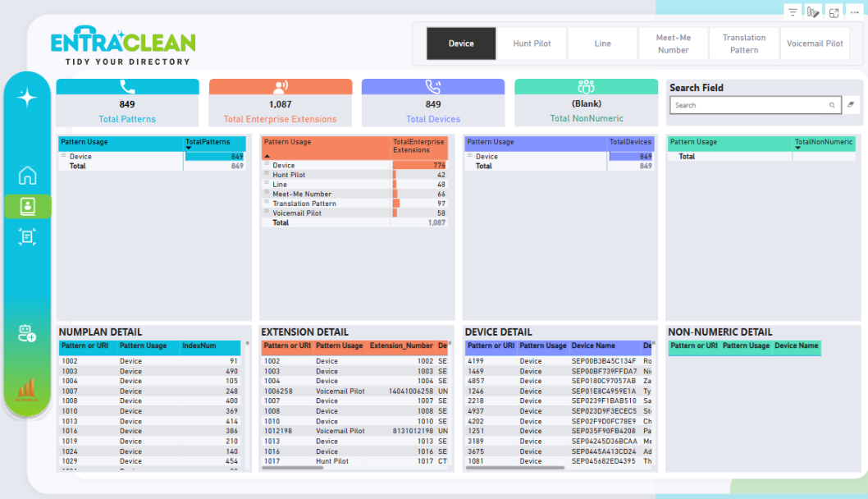Click the 776 data bar for Device
This screenshot has width=868, height=499.
click(419, 165)
